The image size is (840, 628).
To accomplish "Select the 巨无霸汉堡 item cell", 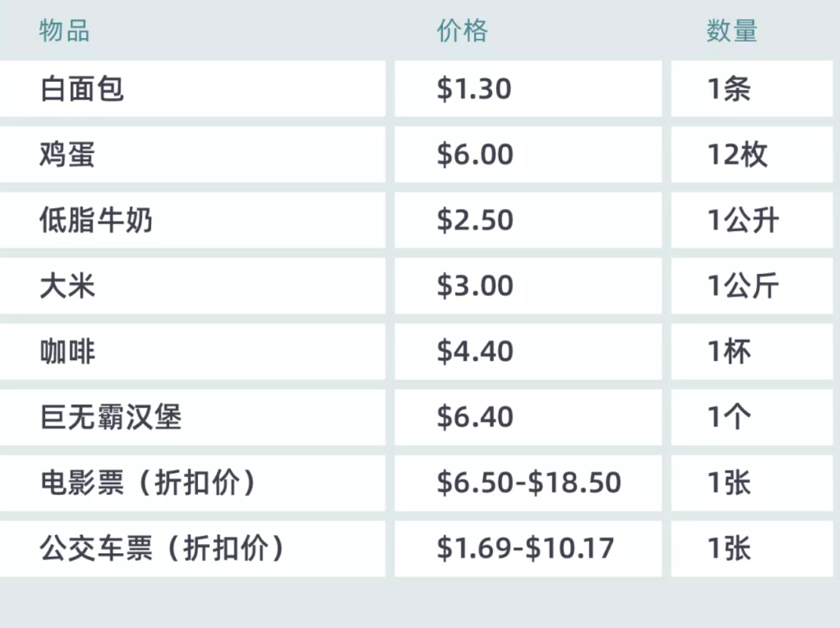I will (x=111, y=417).
